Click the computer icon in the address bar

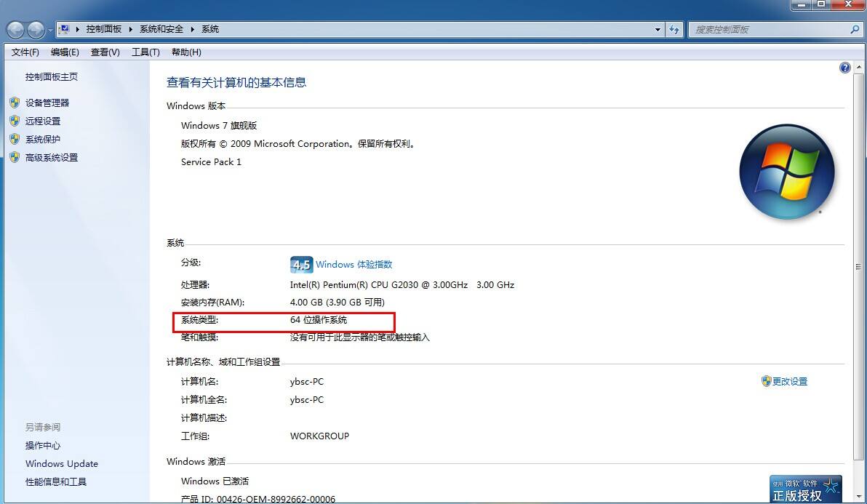coord(64,29)
